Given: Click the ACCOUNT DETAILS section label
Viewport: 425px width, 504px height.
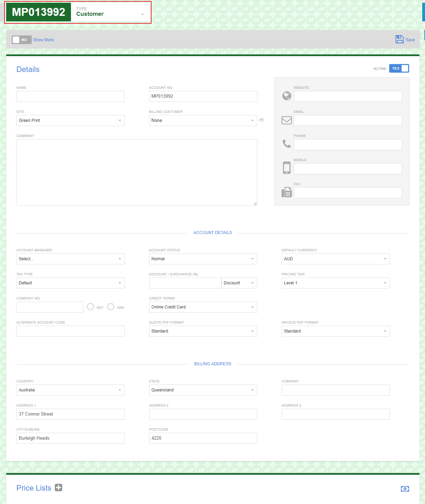Looking at the screenshot, I should coord(212,233).
